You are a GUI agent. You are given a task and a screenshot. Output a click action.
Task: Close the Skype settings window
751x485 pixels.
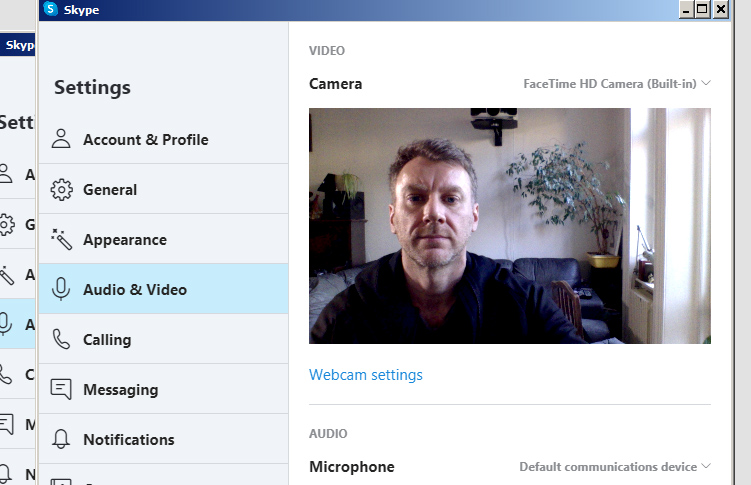(x=721, y=9)
